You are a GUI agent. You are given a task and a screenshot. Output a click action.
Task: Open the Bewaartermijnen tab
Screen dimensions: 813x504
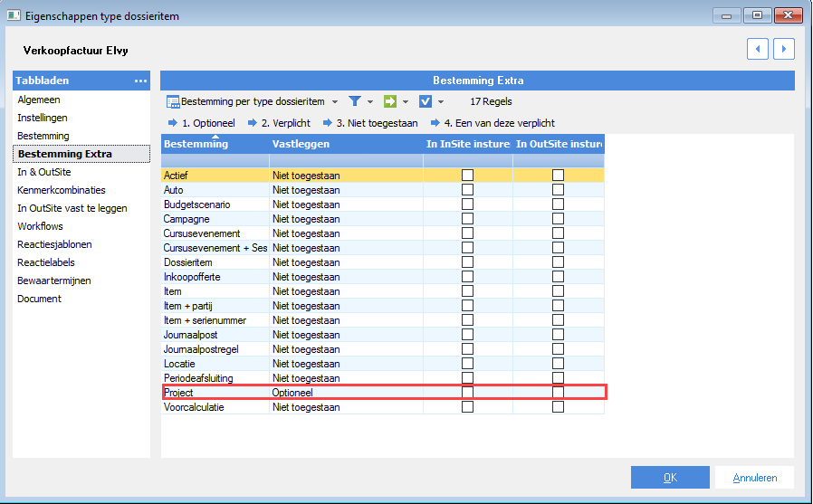pos(81,281)
